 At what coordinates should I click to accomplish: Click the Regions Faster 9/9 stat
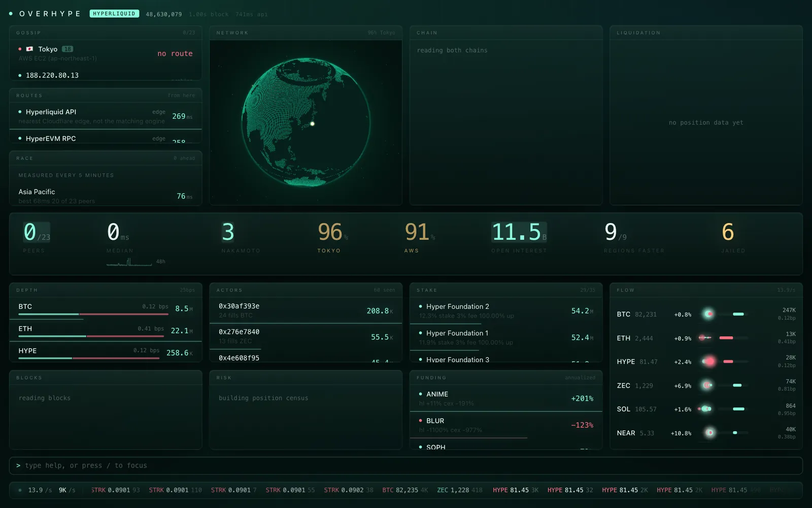(x=634, y=237)
